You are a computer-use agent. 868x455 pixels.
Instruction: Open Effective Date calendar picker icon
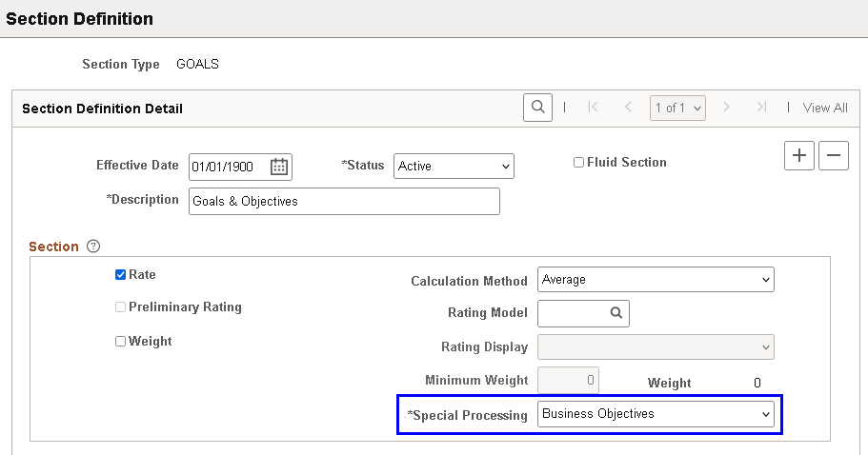[279, 167]
